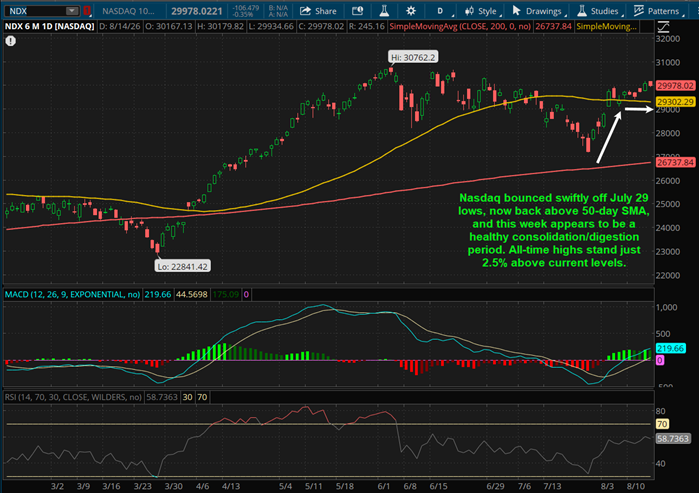This screenshot has width=699, height=494.
Task: Open the camera snapshot icon
Action: tap(358, 11)
